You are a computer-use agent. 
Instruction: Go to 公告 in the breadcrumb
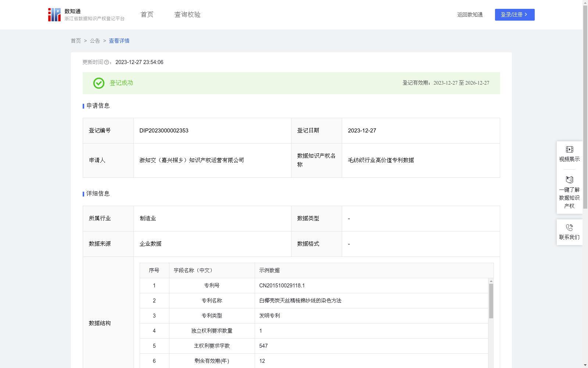(x=95, y=41)
